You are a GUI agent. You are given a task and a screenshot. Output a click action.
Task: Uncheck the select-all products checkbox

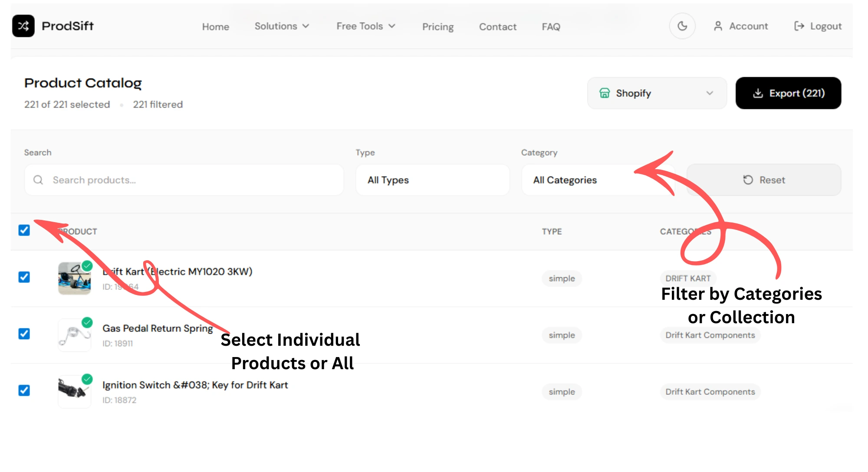tap(24, 230)
